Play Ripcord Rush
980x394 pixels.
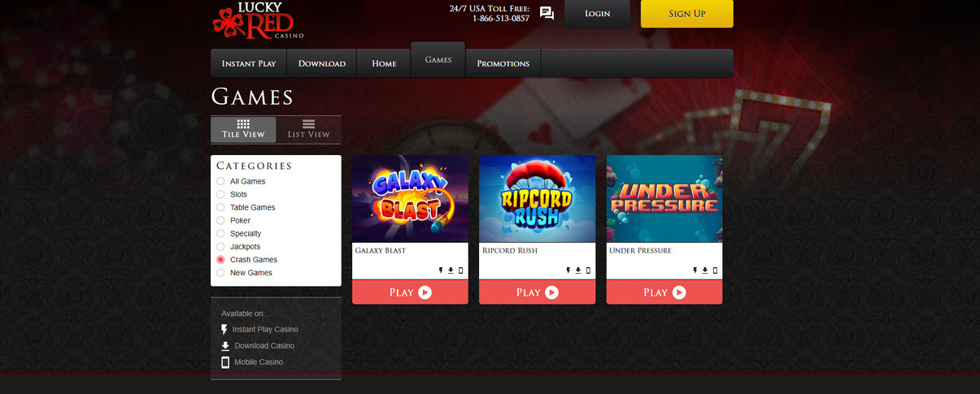(537, 292)
